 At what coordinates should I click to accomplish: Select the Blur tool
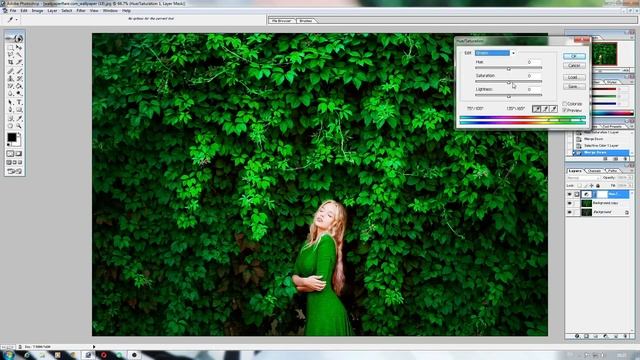pos(11,93)
